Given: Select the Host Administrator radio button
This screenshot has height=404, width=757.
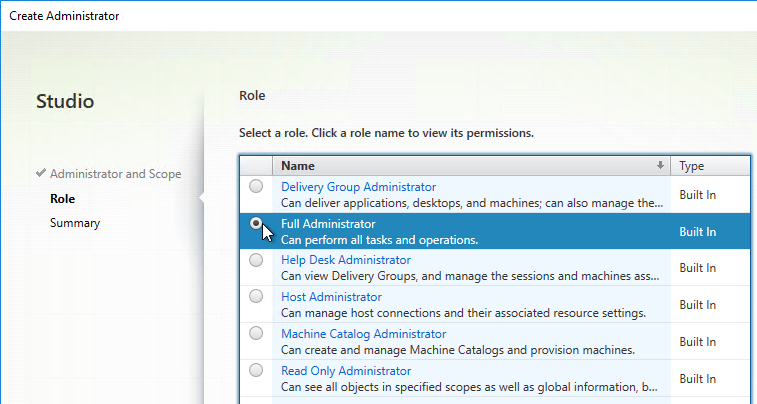Looking at the screenshot, I should click(256, 296).
